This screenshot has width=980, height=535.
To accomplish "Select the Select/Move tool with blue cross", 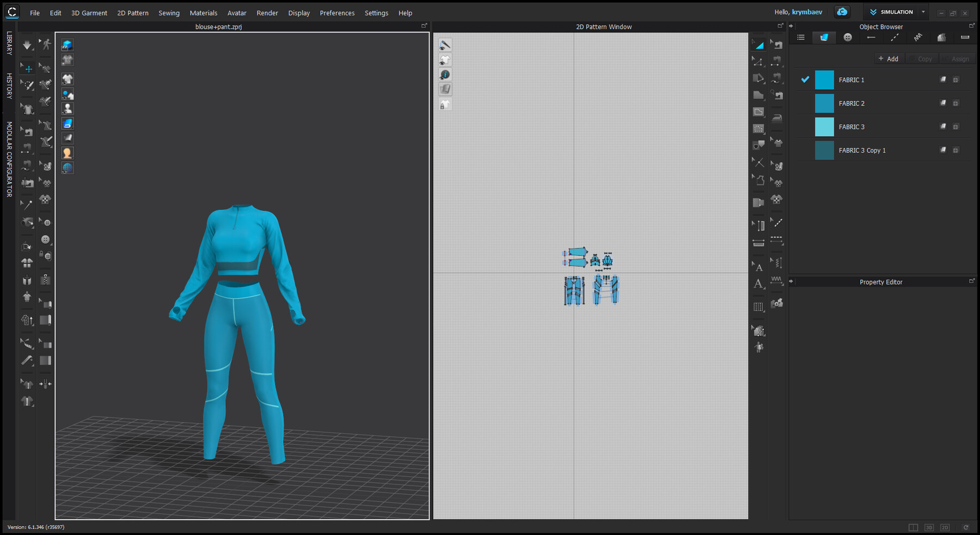I will tap(28, 69).
